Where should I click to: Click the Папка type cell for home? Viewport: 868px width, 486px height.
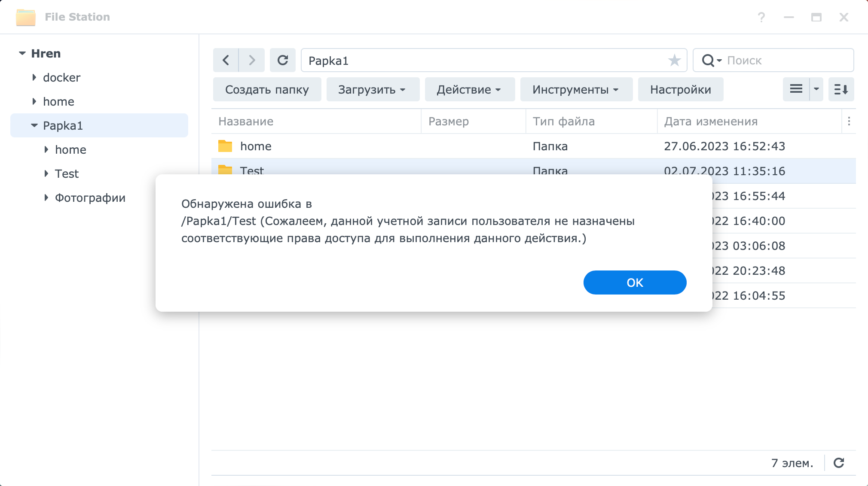(x=550, y=146)
